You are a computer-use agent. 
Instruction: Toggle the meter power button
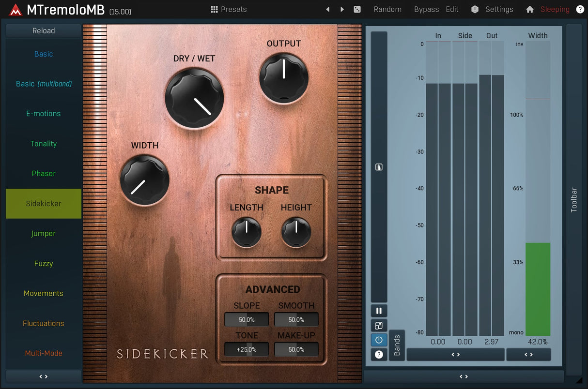pyautogui.click(x=379, y=340)
